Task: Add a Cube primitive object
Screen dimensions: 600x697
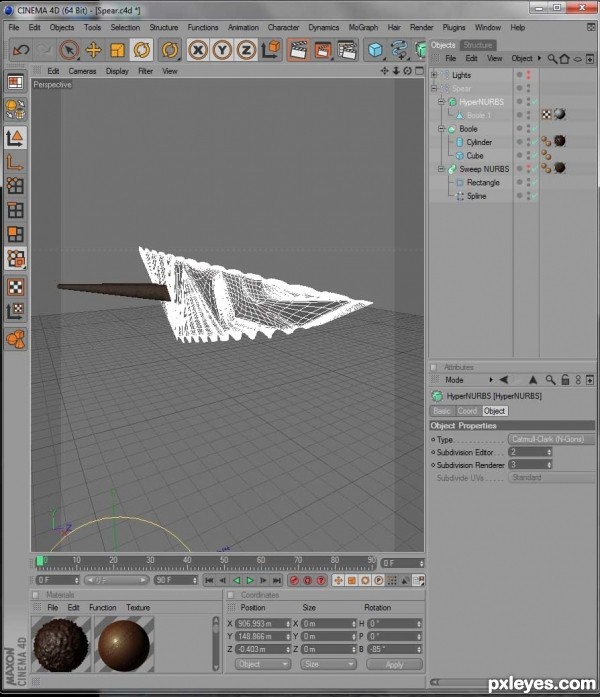Action: coord(376,50)
